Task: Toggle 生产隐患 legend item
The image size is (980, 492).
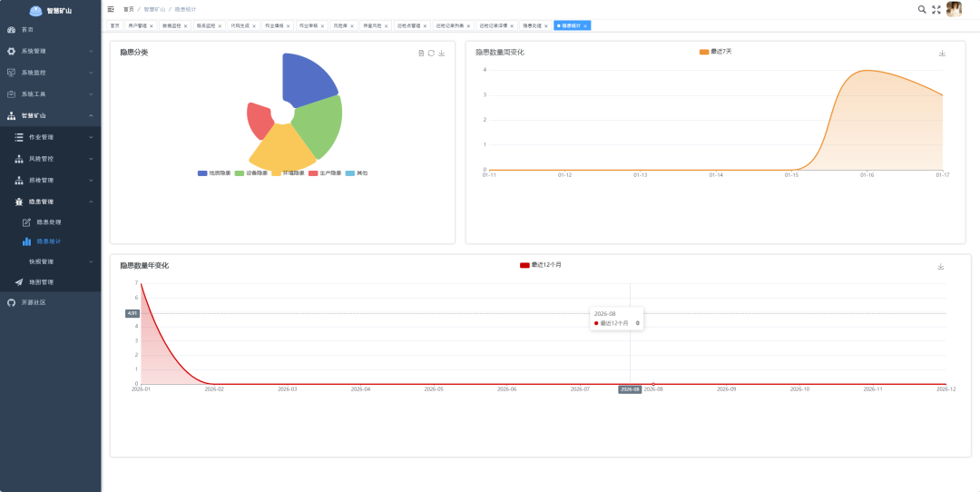Action: click(x=325, y=173)
